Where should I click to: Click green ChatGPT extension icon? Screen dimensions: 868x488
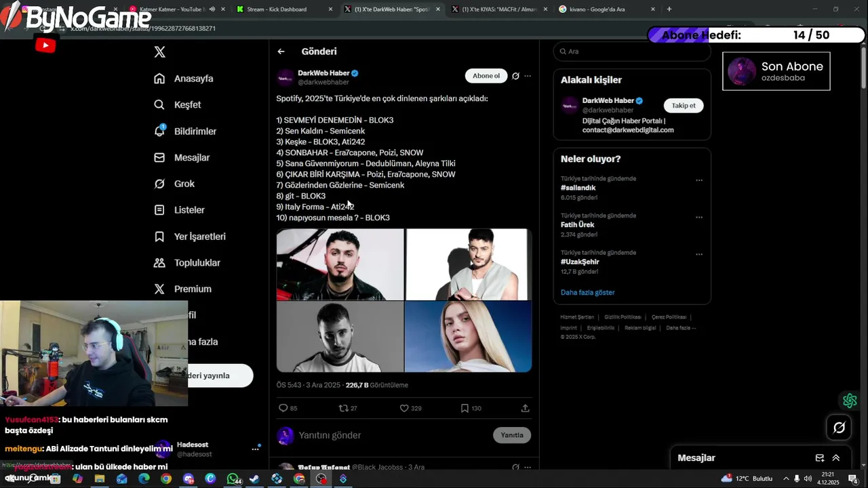tap(850, 401)
